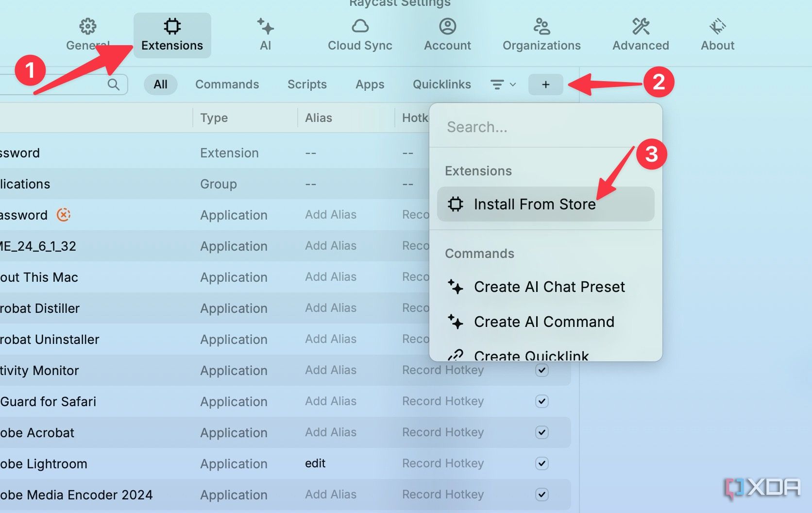The width and height of the screenshot is (812, 513).
Task: Record Hotkey for Media Encoder 2024
Action: [x=443, y=495]
